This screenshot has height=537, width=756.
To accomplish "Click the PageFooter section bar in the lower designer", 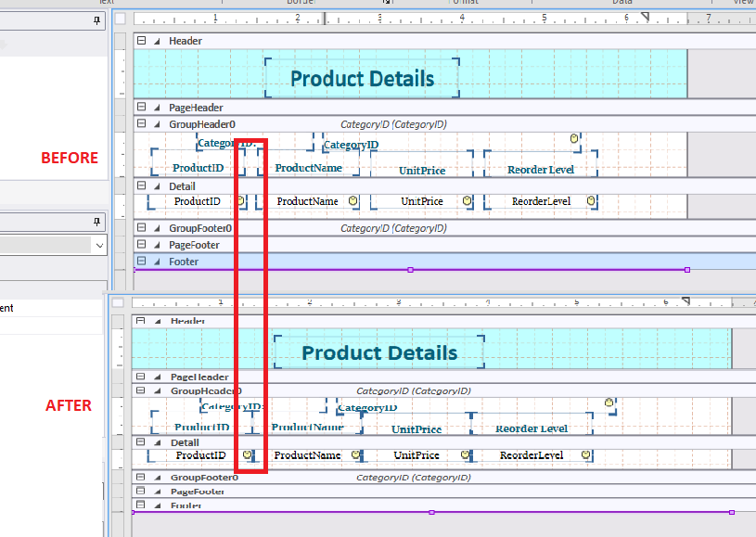I will coord(443,492).
